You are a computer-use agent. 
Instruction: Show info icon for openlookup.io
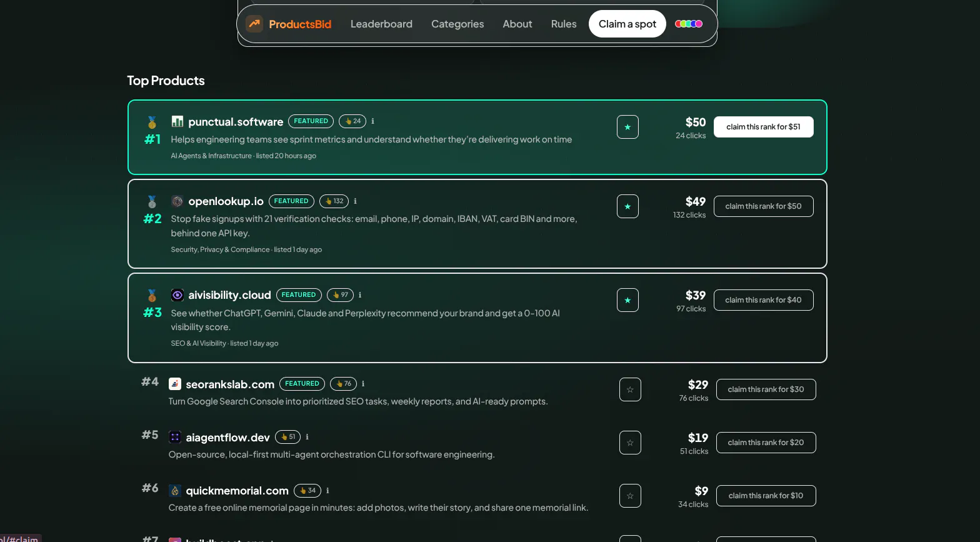pos(356,201)
